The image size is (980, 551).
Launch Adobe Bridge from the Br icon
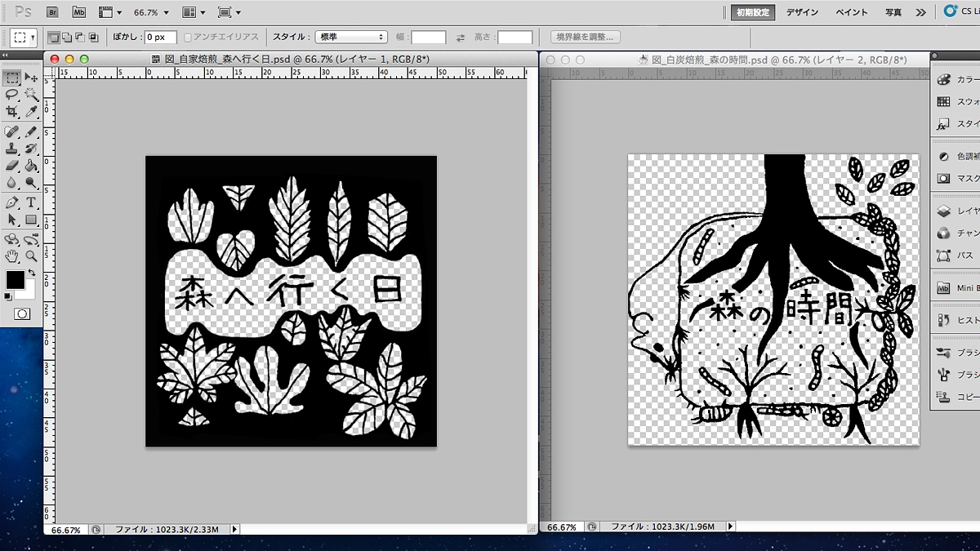tap(51, 12)
